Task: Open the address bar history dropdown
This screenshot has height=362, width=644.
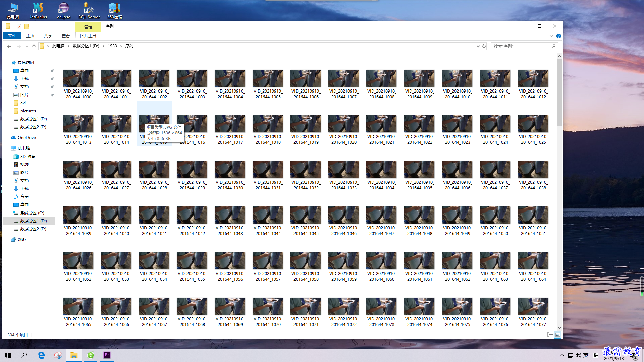Action: pyautogui.click(x=478, y=46)
